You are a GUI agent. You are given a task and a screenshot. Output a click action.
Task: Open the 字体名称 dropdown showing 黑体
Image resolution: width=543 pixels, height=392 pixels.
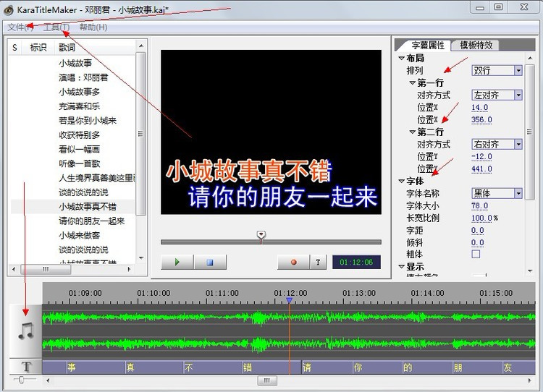click(x=497, y=193)
